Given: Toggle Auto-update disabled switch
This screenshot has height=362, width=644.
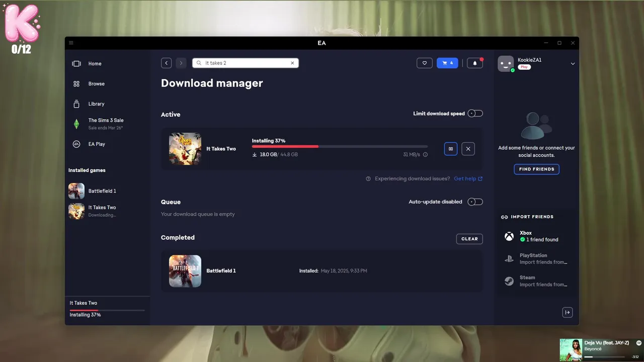Looking at the screenshot, I should point(475,202).
